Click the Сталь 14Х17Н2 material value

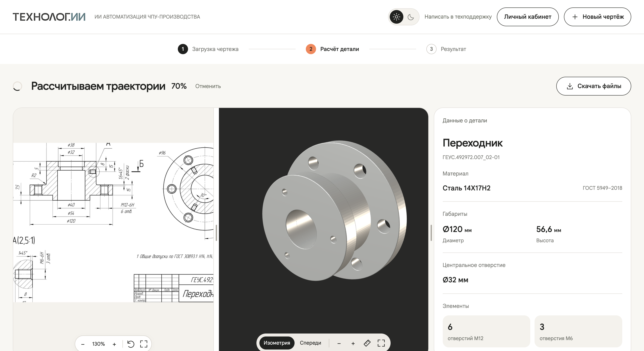click(x=467, y=188)
